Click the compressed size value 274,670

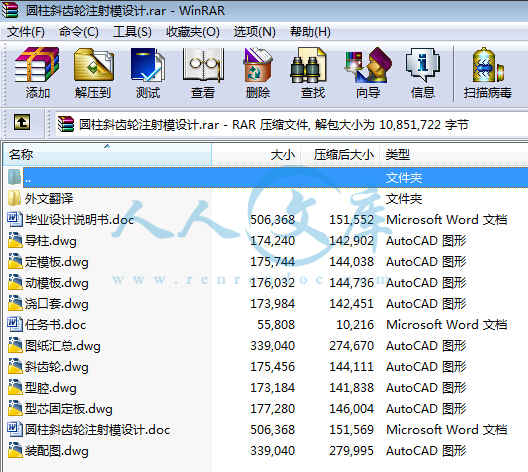352,346
